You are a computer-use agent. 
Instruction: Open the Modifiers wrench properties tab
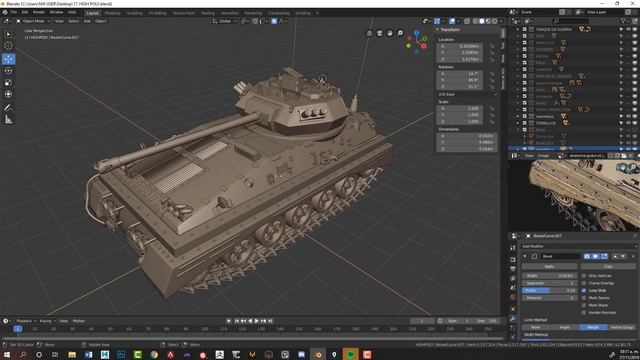[513, 319]
